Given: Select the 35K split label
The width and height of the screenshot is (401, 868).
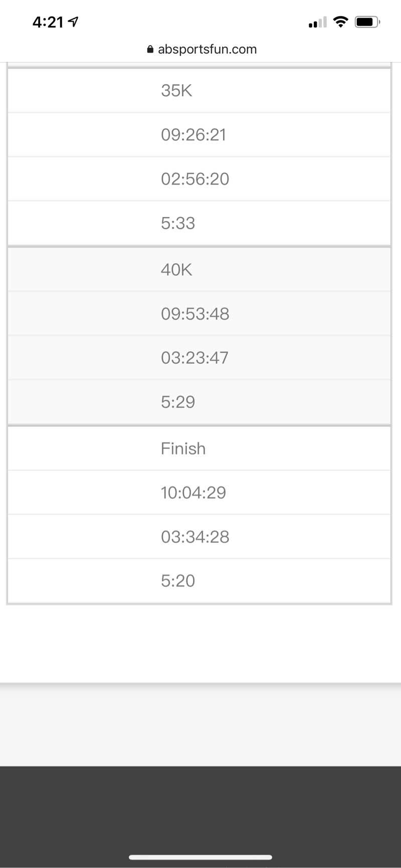Looking at the screenshot, I should pos(176,91).
